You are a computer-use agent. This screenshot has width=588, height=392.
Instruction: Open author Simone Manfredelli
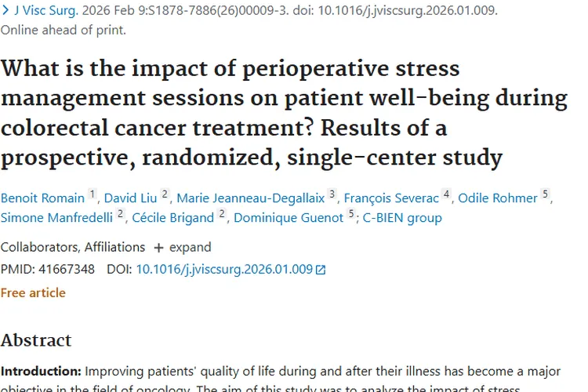[x=56, y=217]
